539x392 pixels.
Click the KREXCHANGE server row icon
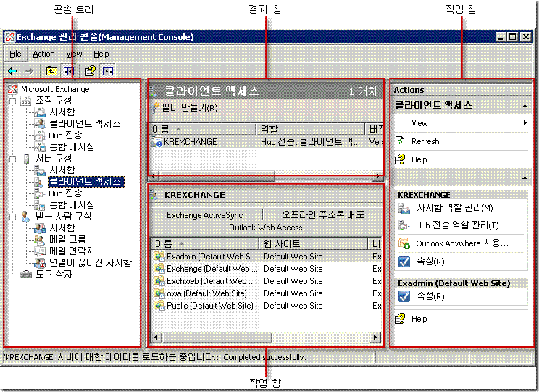tap(157, 142)
